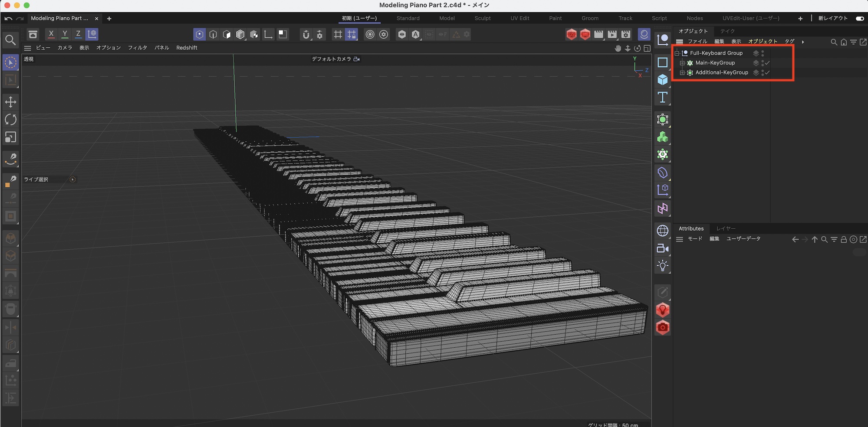This screenshot has height=427, width=868.
Task: Toggle X axis lock
Action: [51, 34]
